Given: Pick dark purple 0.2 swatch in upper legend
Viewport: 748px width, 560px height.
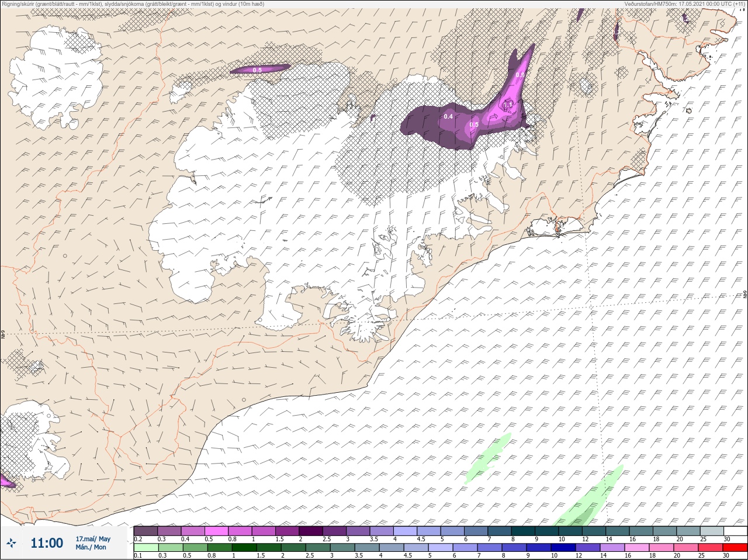Looking at the screenshot, I should [x=146, y=531].
